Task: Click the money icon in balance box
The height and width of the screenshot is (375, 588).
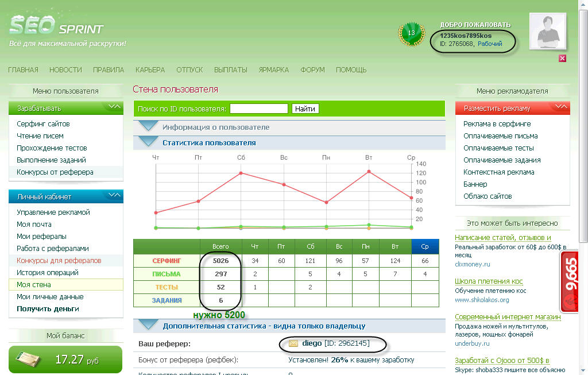Action: tap(29, 359)
